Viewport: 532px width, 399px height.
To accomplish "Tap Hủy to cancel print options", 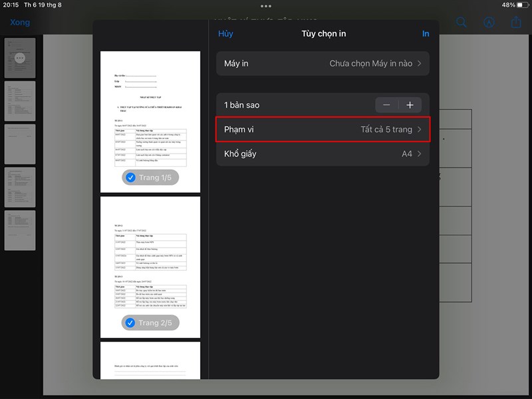I will (225, 33).
